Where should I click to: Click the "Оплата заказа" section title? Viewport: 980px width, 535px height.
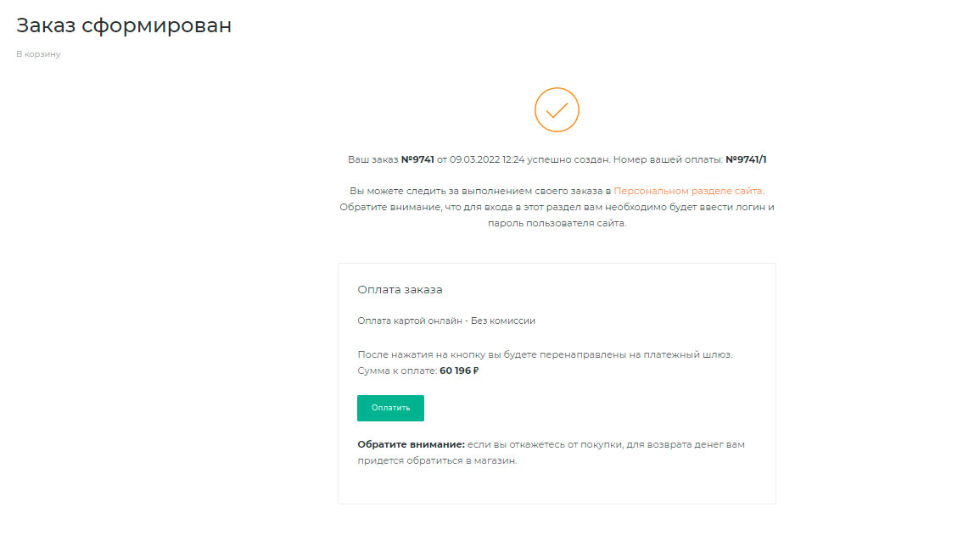tap(400, 290)
